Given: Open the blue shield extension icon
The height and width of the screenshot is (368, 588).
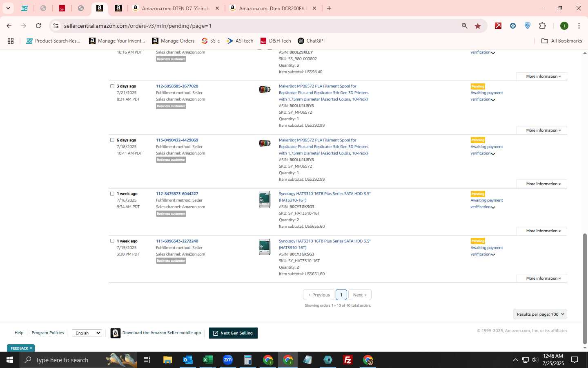Looking at the screenshot, I should coord(528,26).
